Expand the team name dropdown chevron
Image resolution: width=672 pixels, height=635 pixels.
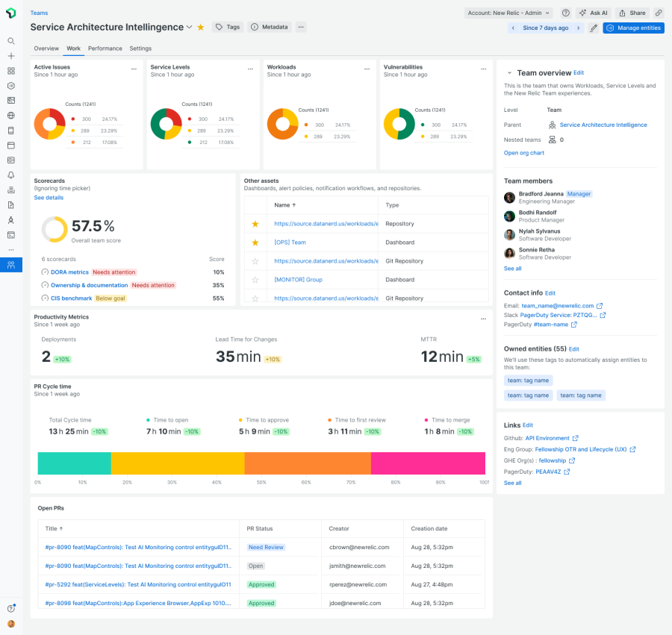click(189, 27)
